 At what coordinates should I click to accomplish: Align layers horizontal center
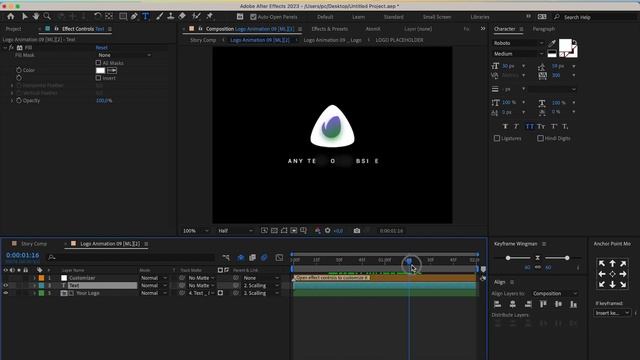point(513,304)
